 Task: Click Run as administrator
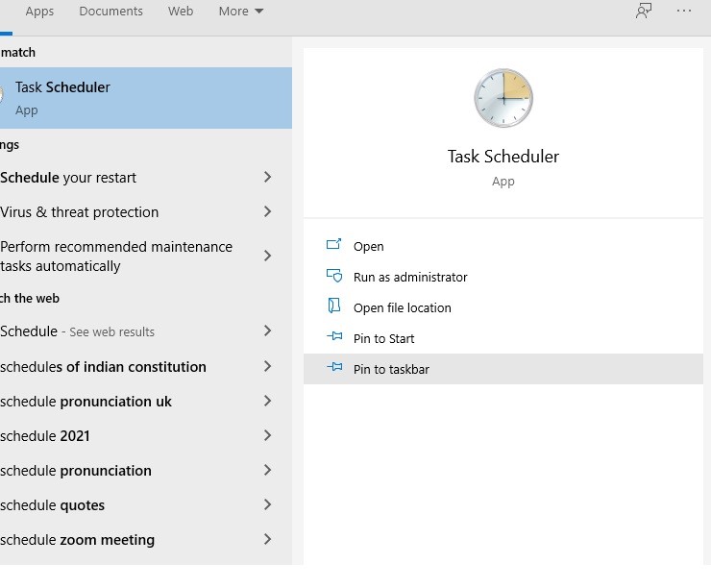click(410, 277)
